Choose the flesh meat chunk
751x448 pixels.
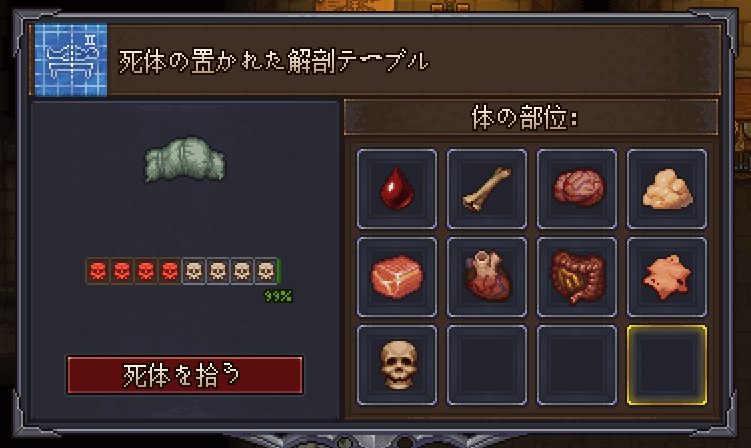point(397,277)
